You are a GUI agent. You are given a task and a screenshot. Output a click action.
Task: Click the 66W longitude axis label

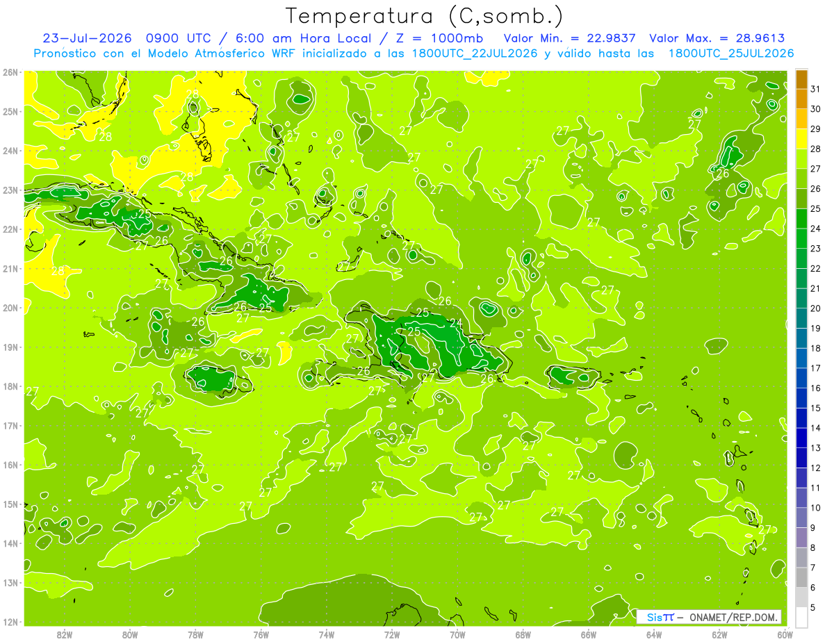pos(588,634)
